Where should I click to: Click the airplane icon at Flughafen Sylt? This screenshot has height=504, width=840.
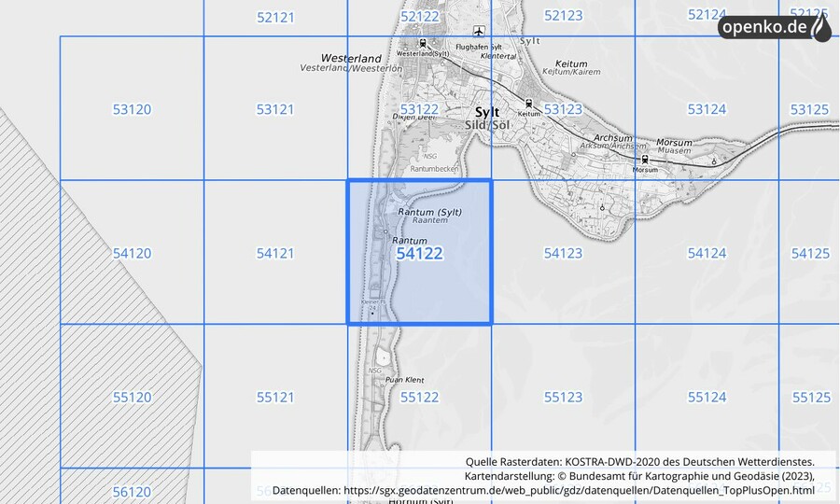coord(480,32)
